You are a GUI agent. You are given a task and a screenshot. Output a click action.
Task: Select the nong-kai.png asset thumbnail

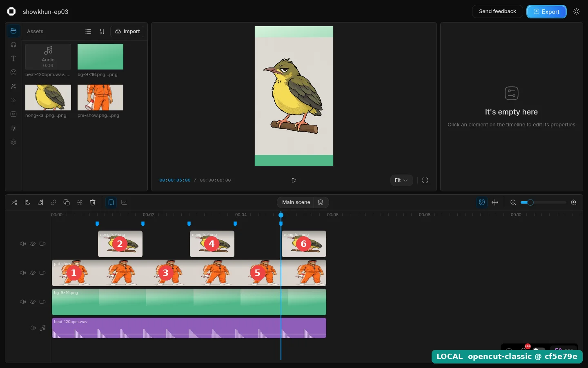pyautogui.click(x=48, y=97)
